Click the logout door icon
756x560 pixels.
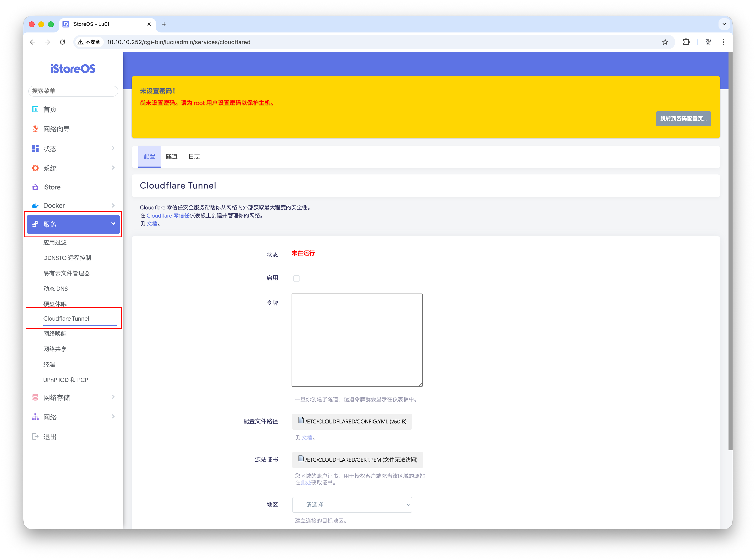(x=35, y=437)
